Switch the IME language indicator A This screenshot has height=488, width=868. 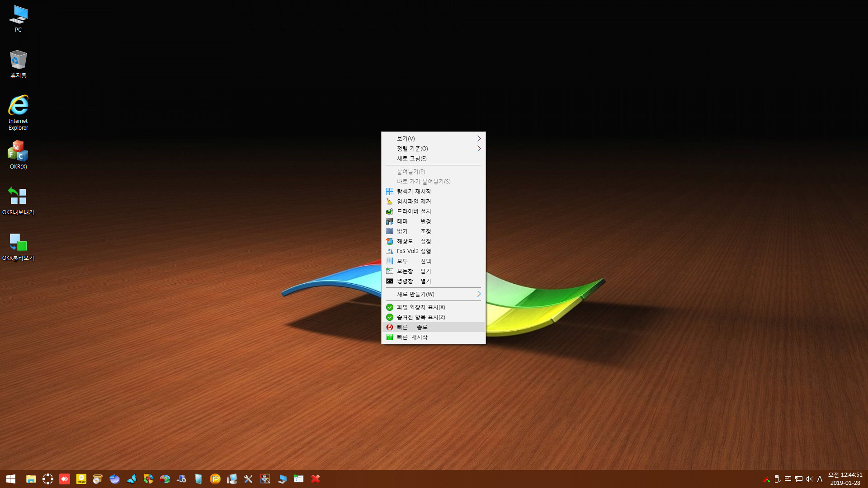(x=820, y=479)
